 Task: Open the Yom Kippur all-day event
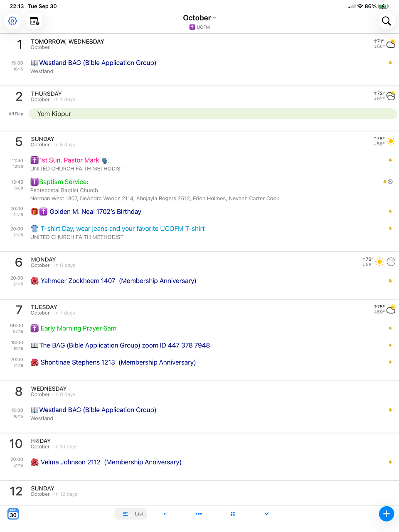coord(212,114)
